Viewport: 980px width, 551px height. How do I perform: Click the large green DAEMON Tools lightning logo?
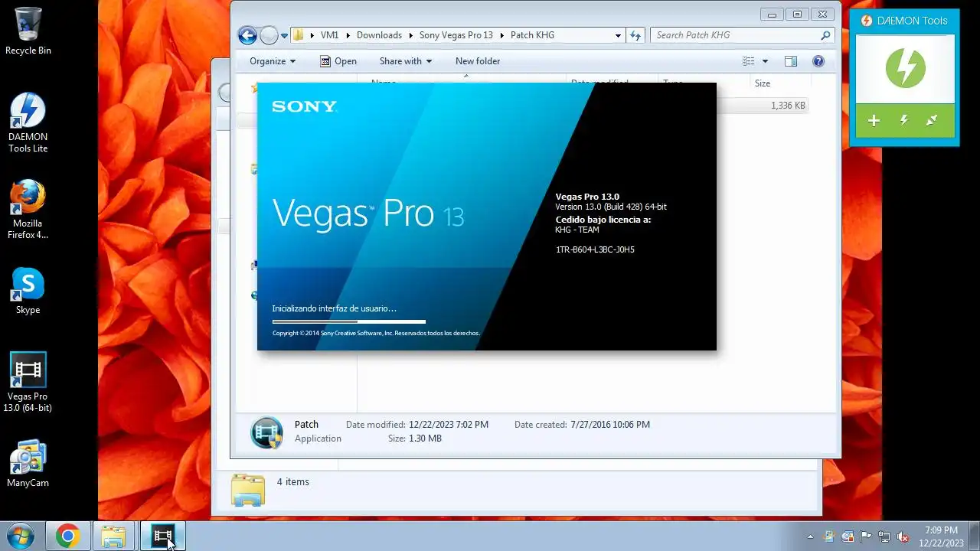click(905, 69)
